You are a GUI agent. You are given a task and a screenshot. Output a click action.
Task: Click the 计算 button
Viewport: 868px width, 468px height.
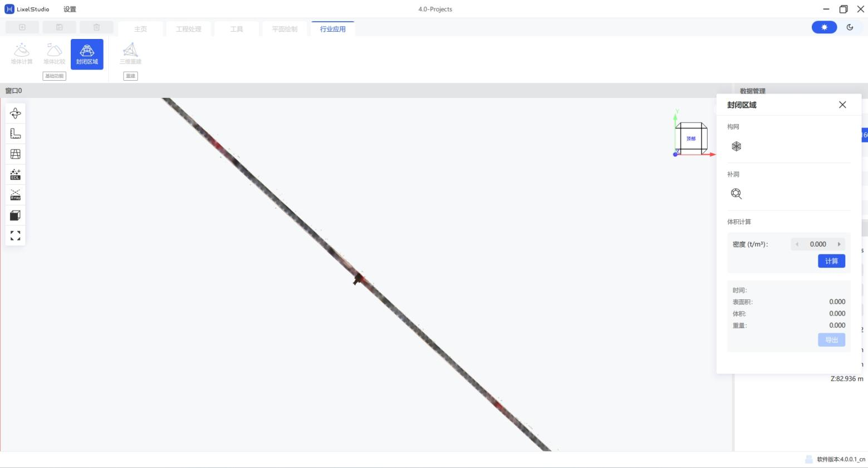(831, 261)
